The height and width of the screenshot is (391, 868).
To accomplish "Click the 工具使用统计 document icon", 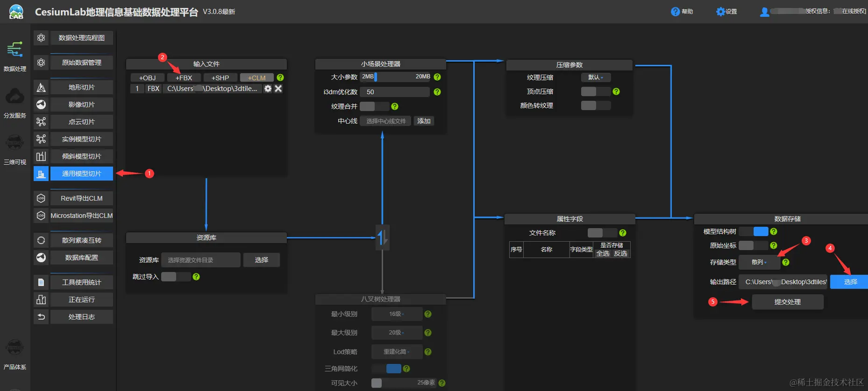I will pos(41,282).
